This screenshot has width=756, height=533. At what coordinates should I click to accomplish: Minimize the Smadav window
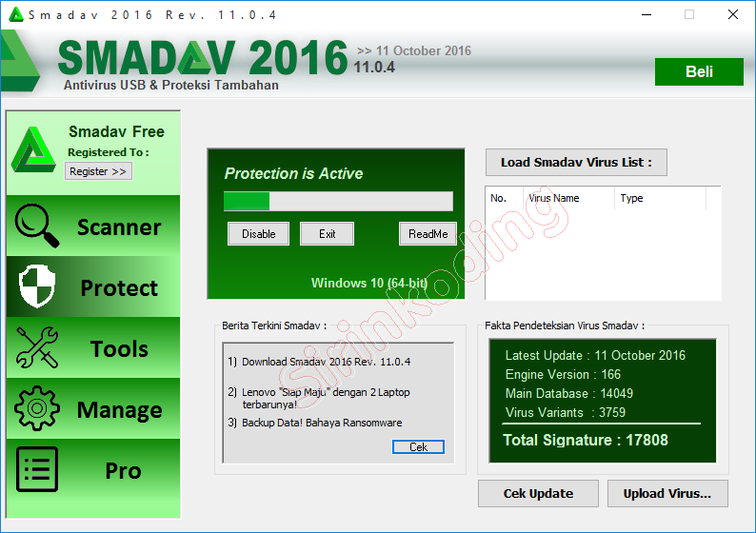[x=647, y=14]
